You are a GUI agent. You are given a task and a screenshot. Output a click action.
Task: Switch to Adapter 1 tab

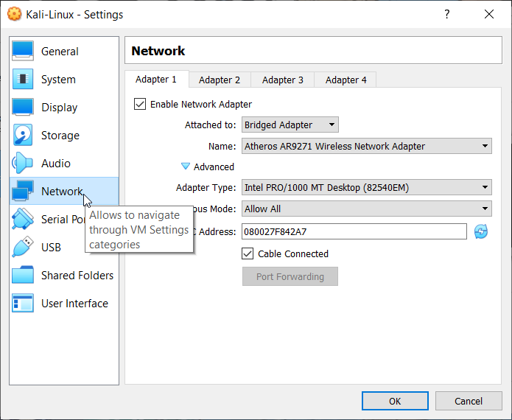[155, 80]
